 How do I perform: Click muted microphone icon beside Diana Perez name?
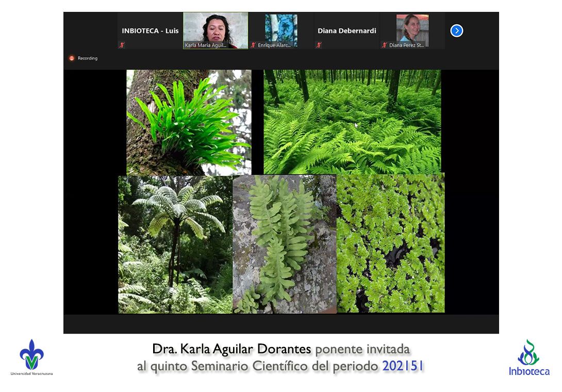(x=384, y=45)
